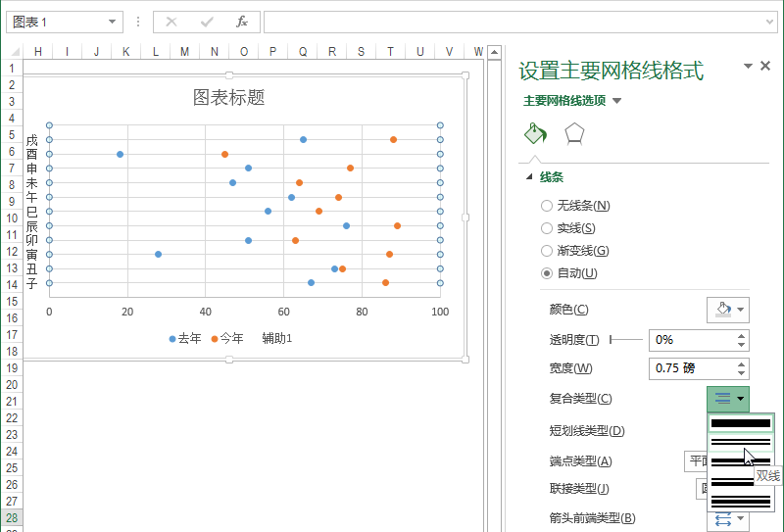Open the task pane options arrow

tap(748, 66)
